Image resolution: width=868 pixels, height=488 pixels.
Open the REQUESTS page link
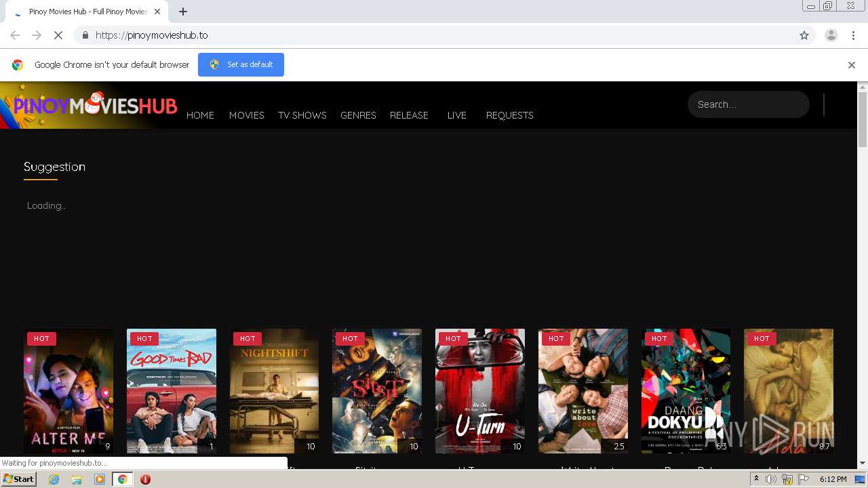[509, 115]
